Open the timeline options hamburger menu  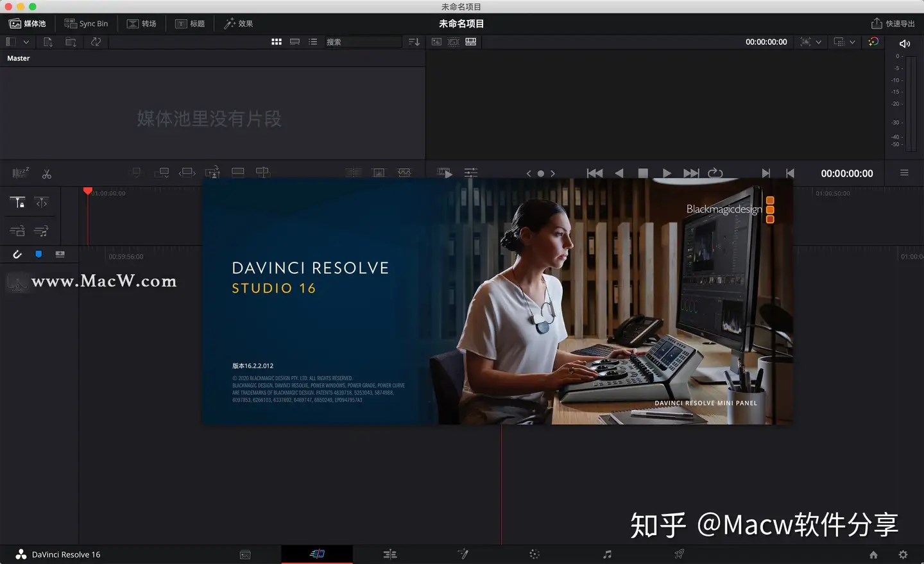click(x=904, y=173)
